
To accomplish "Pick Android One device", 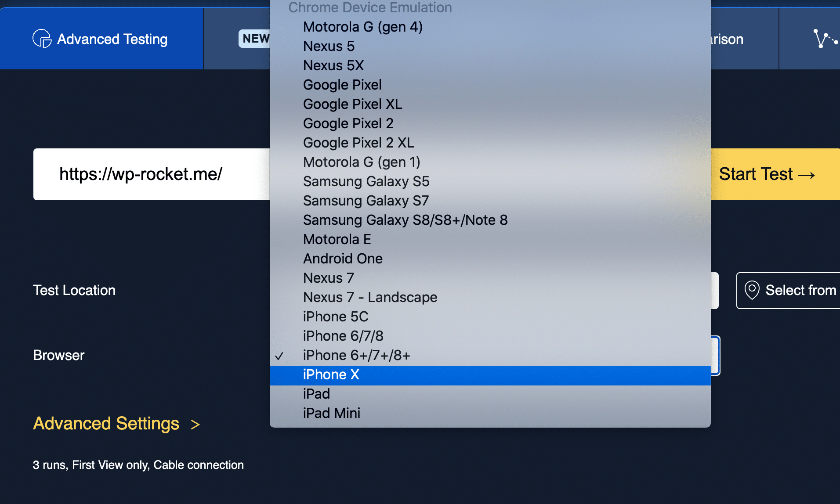I will [x=490, y=259].
